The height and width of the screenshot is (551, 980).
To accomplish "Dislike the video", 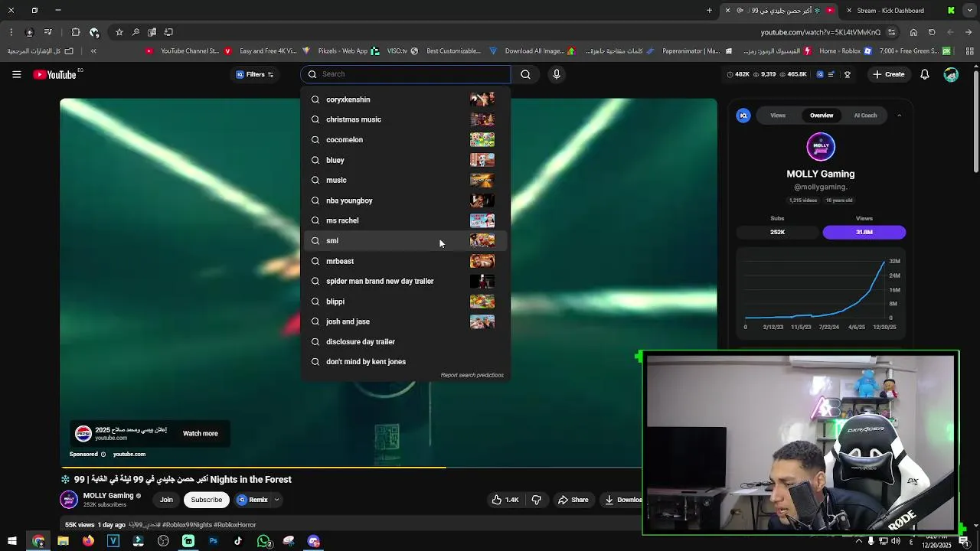I will point(537,500).
